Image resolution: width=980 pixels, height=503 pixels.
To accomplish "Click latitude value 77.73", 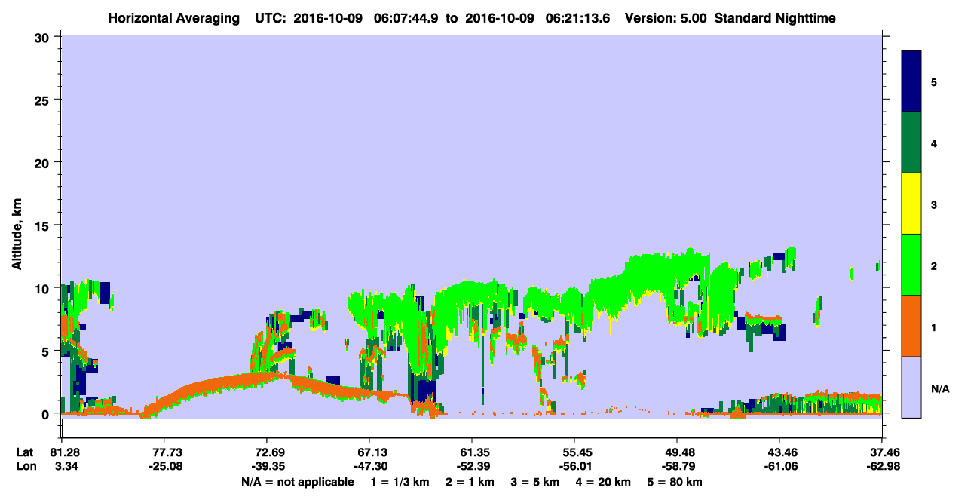I will point(164,452).
